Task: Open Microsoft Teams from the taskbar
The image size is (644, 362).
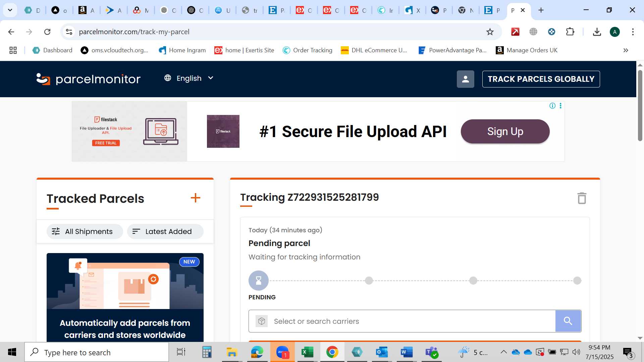Action: coord(431,352)
